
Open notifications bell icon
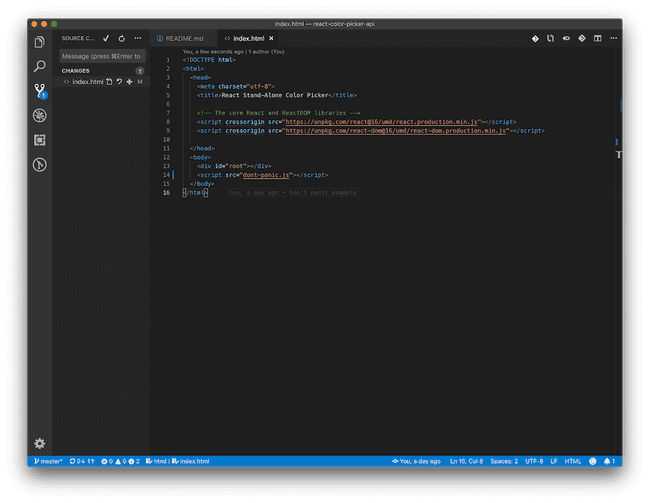609,461
